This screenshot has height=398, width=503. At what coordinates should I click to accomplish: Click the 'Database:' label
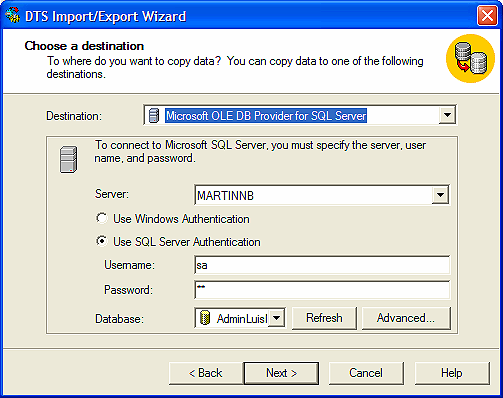click(x=119, y=319)
